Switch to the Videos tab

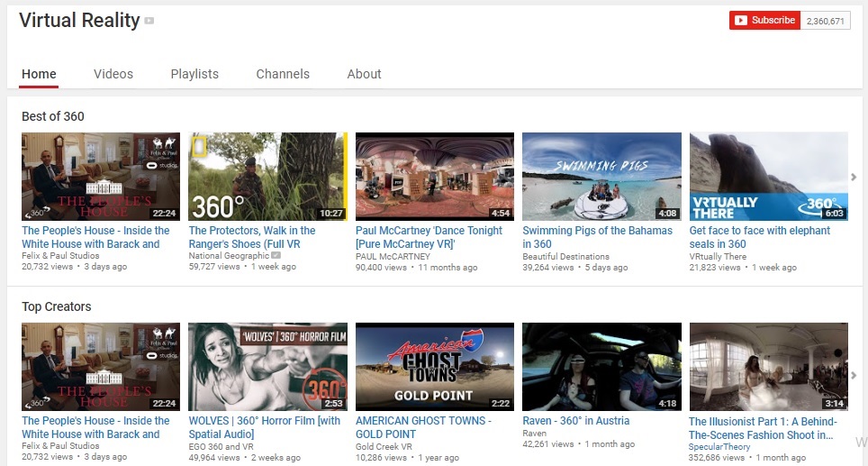click(x=113, y=74)
